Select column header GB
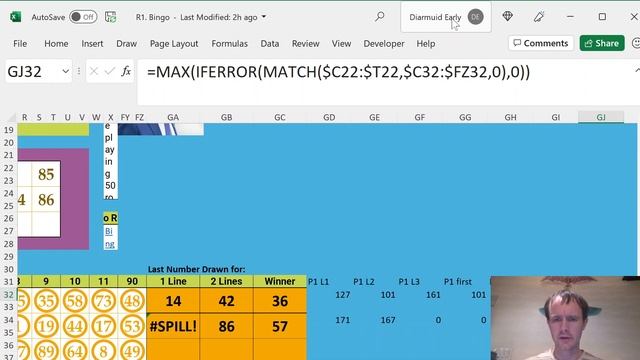This screenshot has height=360, width=640. 227,117
